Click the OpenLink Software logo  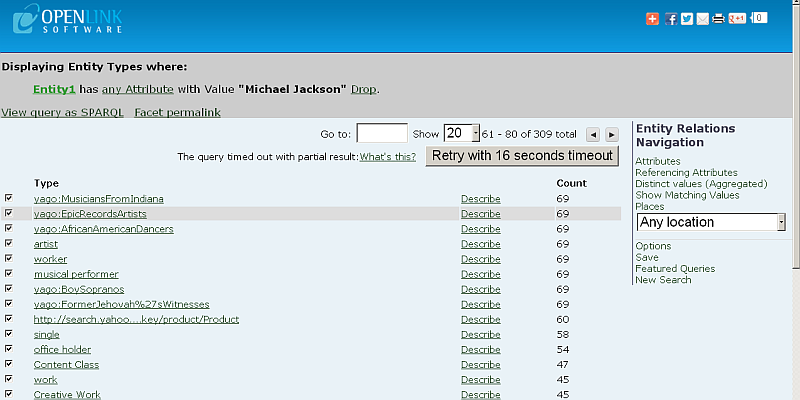[x=67, y=19]
